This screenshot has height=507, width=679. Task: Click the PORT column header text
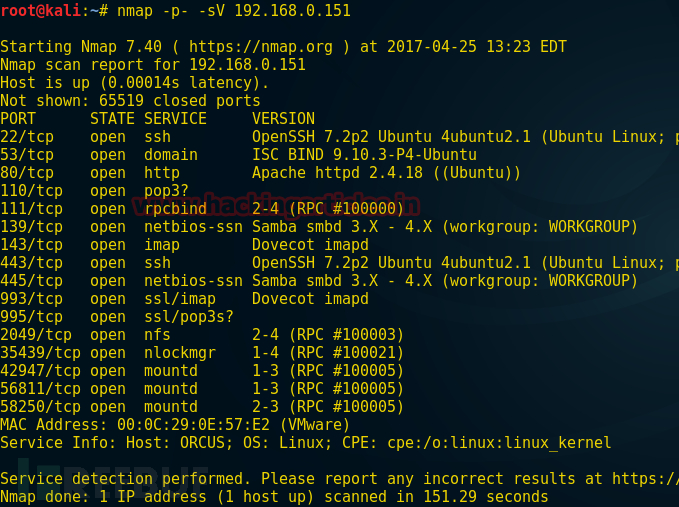pyautogui.click(x=18, y=119)
